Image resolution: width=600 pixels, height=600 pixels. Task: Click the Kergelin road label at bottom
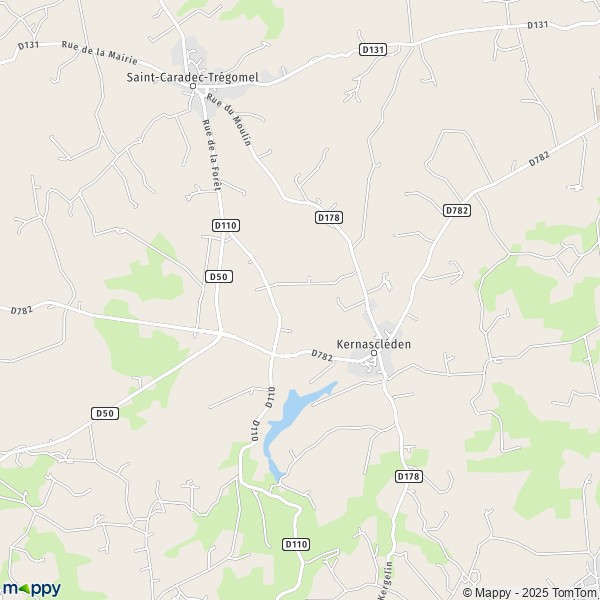386,580
